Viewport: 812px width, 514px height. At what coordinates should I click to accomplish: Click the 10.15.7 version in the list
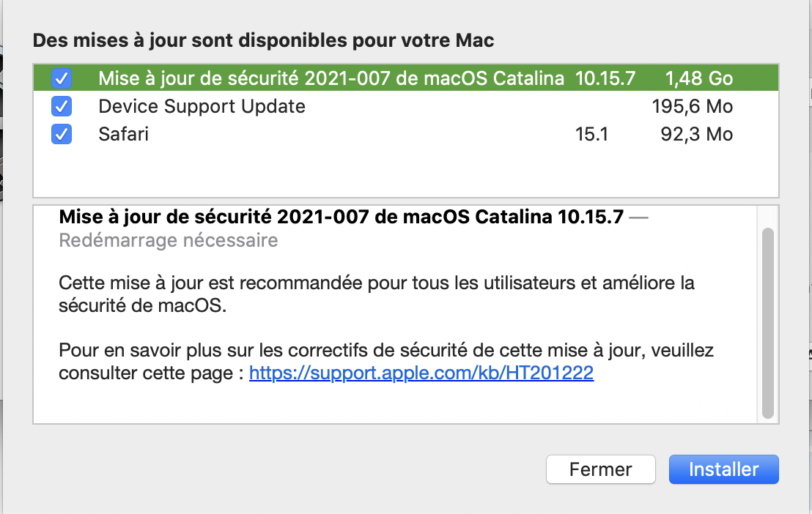(x=605, y=78)
